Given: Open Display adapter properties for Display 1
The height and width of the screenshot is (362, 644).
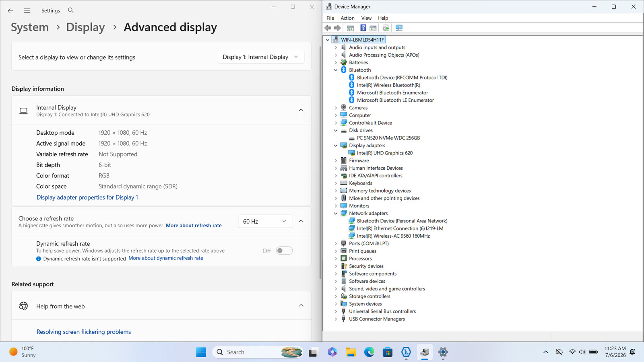Looking at the screenshot, I should click(87, 197).
